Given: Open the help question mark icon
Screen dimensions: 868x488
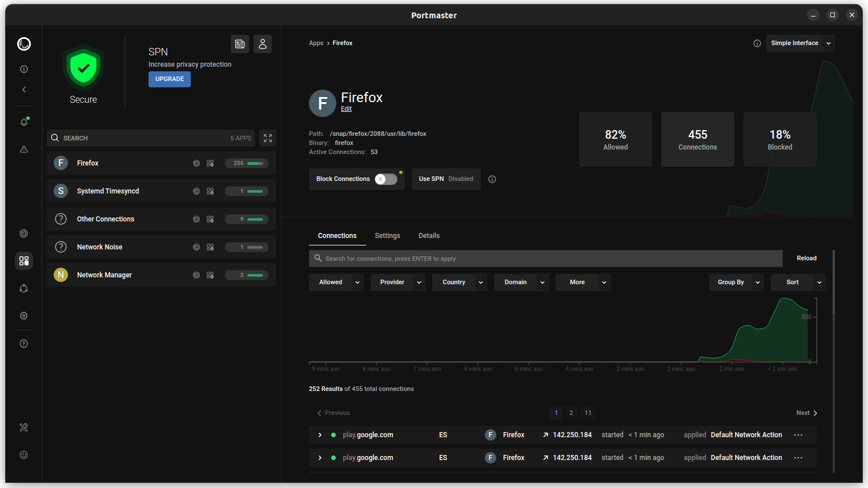Looking at the screenshot, I should pyautogui.click(x=24, y=344).
